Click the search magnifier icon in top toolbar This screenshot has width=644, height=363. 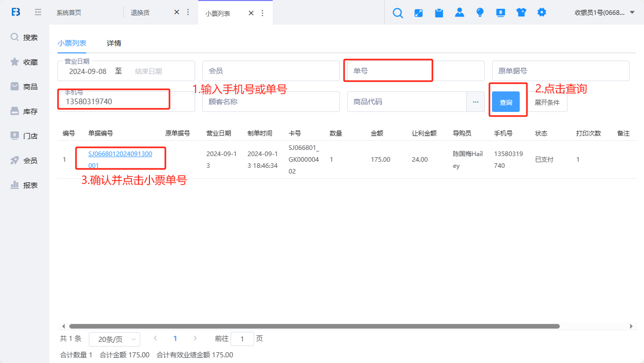(398, 13)
